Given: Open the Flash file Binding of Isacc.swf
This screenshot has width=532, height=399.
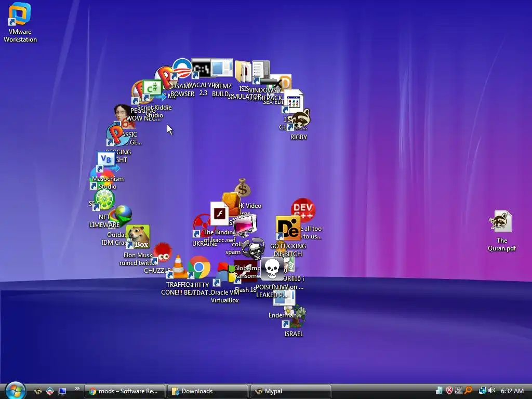Looking at the screenshot, I should [219, 214].
